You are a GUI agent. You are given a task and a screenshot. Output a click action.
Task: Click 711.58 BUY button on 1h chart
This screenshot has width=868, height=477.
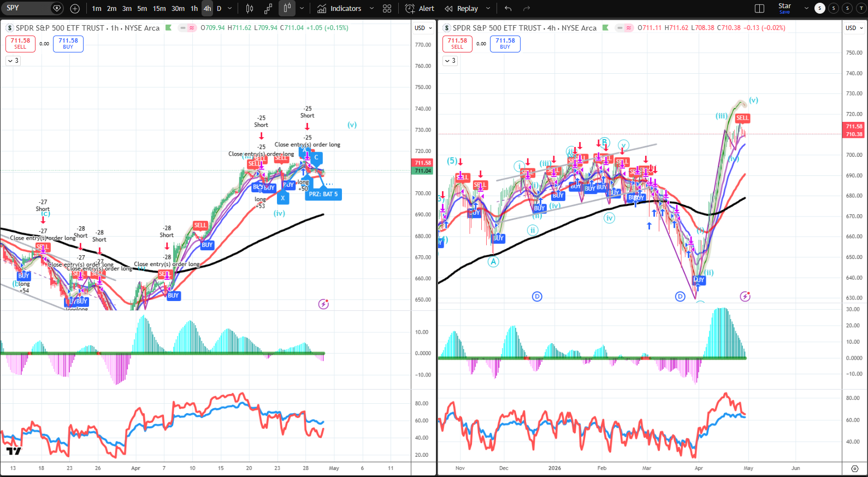pos(68,44)
